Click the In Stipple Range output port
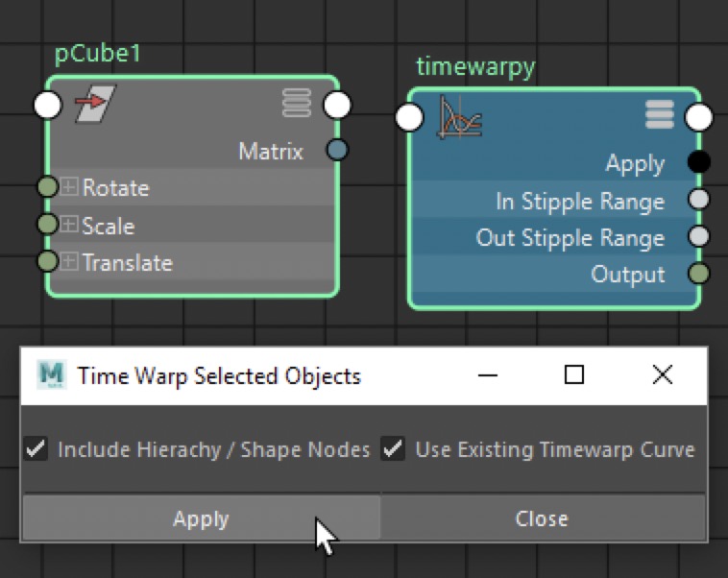 699,199
